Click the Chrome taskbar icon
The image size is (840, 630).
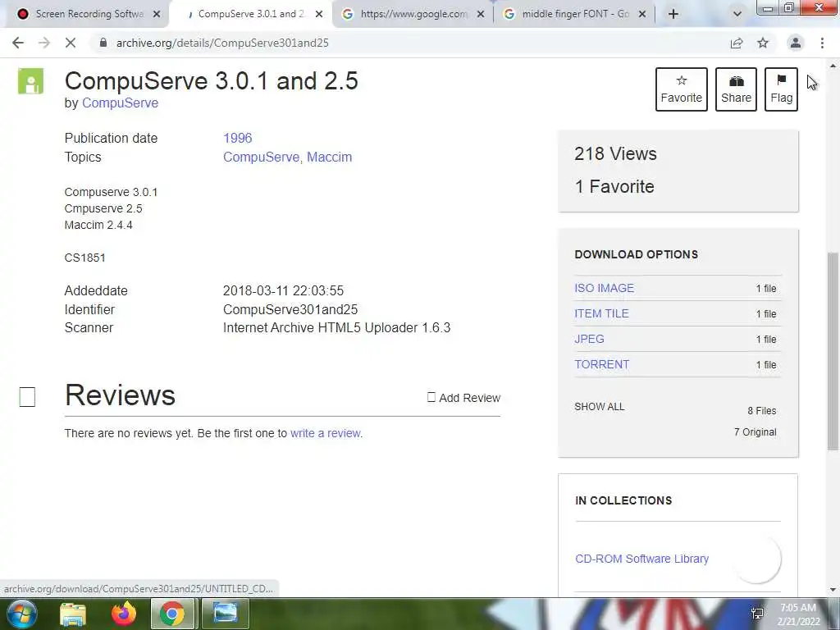coord(172,614)
